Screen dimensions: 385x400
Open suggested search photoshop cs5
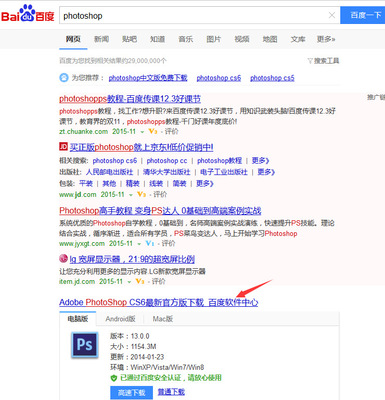[272, 78]
